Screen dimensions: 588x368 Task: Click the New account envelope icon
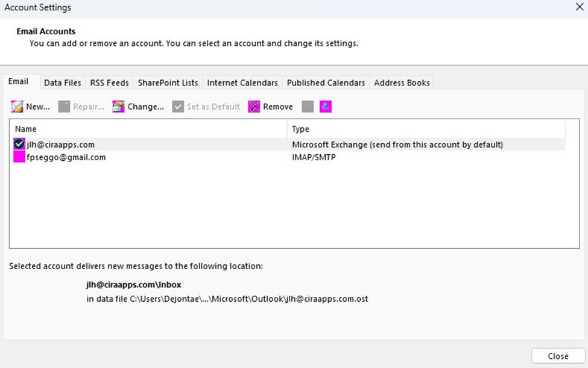(17, 107)
